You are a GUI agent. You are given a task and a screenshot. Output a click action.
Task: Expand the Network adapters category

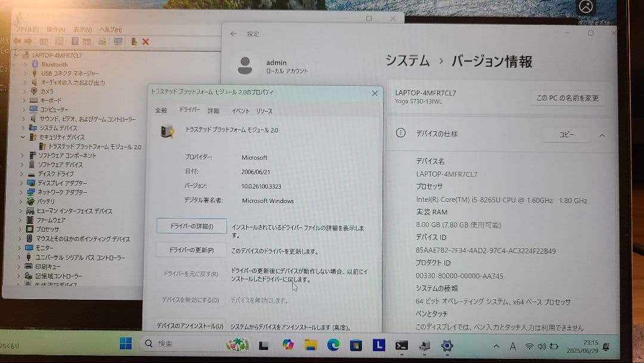20,192
